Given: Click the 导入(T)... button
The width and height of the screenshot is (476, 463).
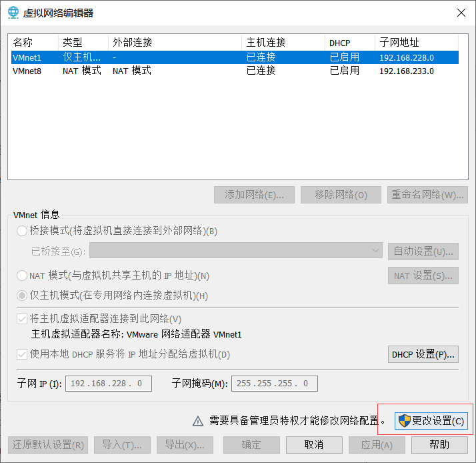Looking at the screenshot, I should click(122, 445).
